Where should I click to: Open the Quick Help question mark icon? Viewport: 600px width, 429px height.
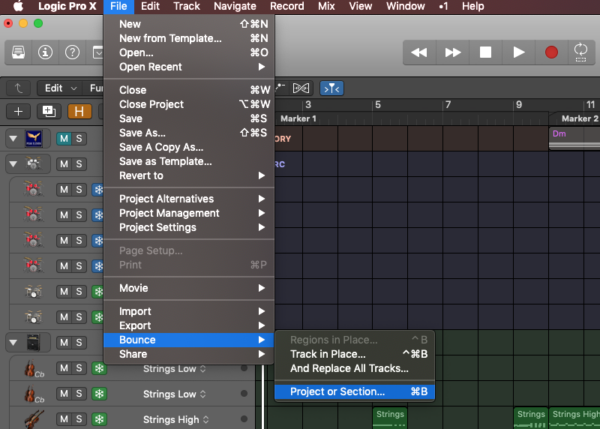[72, 52]
